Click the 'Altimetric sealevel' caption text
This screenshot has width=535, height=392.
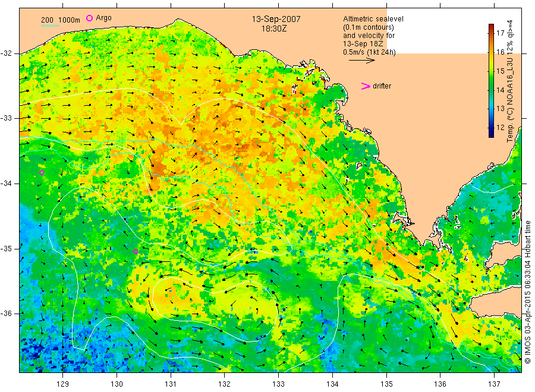[x=373, y=19]
